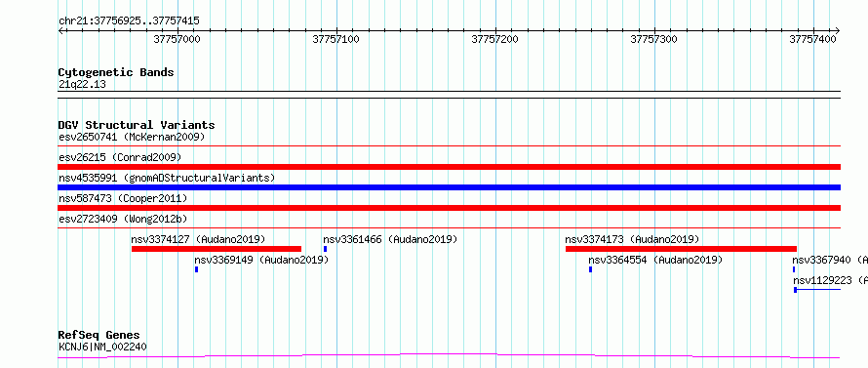Click the esv2650741 (McKernan2009) variant label
This screenshot has height=368, width=868.
132,137
